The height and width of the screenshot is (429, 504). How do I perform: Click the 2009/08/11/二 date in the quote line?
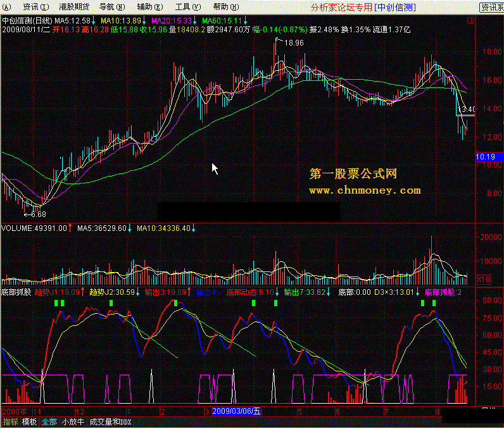point(26,30)
